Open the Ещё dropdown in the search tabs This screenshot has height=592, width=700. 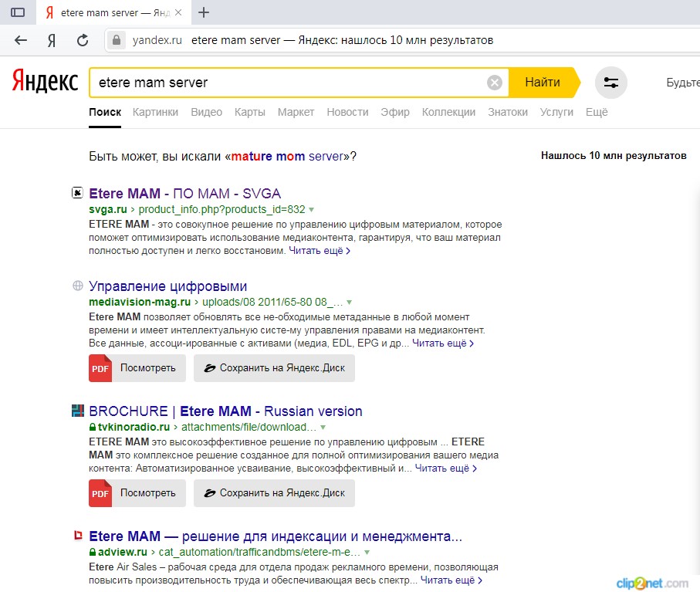coord(597,112)
